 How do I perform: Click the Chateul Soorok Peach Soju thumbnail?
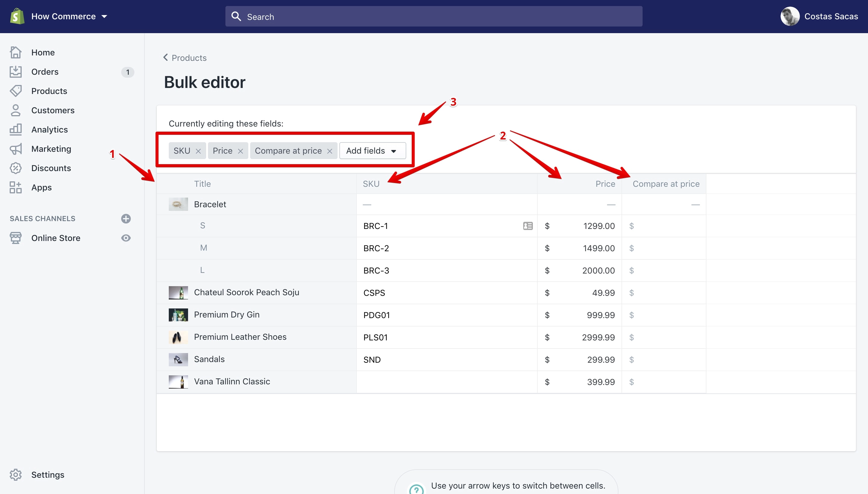178,292
